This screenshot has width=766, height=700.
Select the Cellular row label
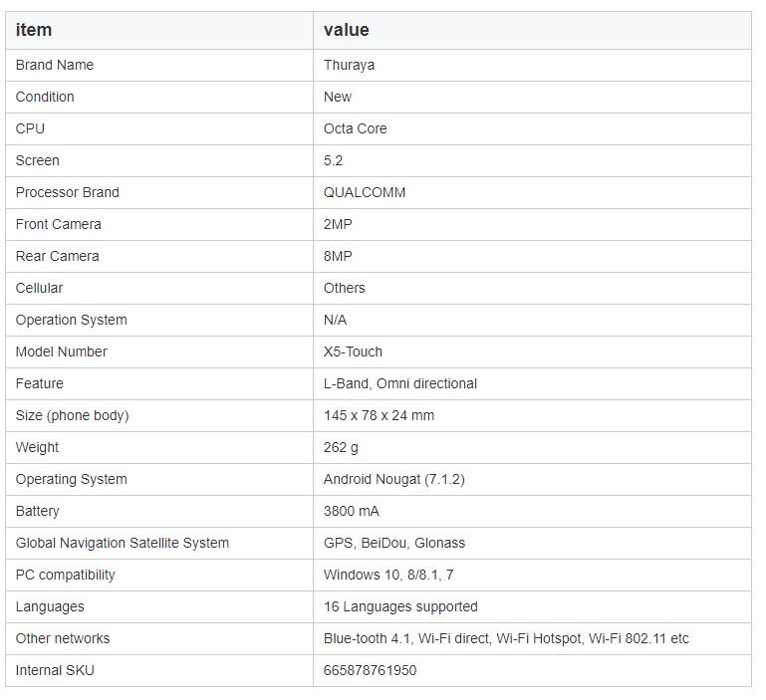[39, 288]
